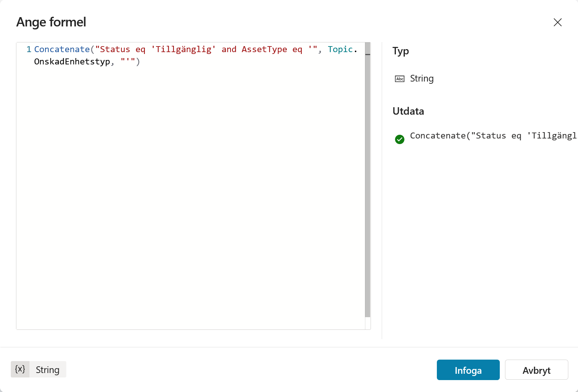Cancel with the Avbryt button
This screenshot has width=578, height=392.
pos(536,370)
